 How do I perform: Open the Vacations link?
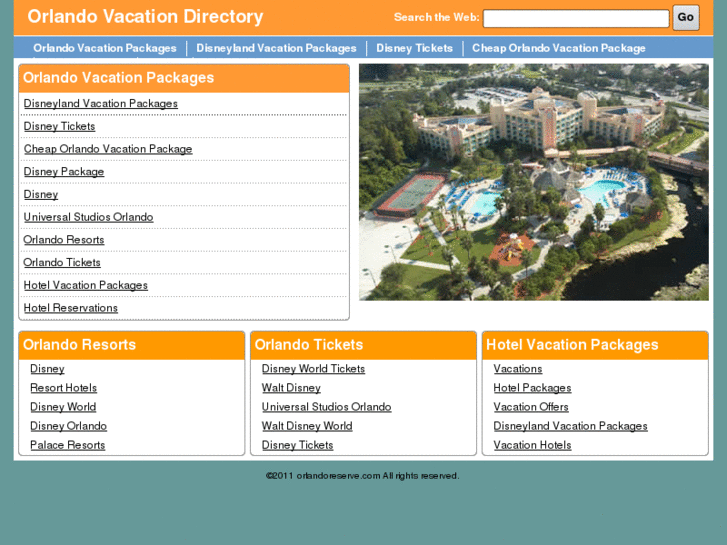pos(518,369)
